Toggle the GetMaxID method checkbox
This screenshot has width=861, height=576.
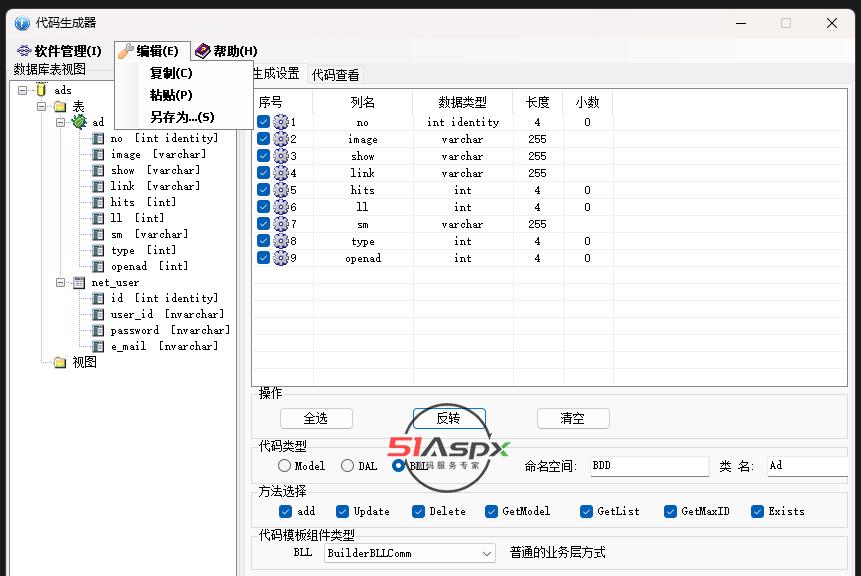pyautogui.click(x=670, y=511)
